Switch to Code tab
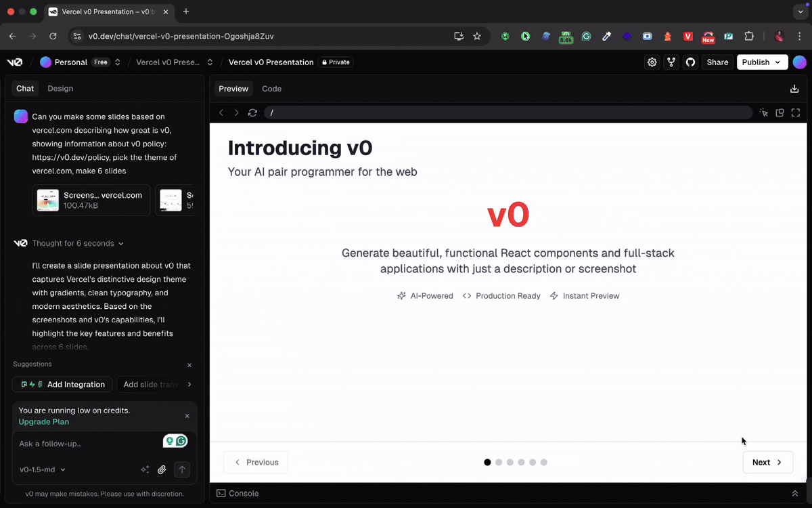812x508 pixels. pyautogui.click(x=271, y=89)
